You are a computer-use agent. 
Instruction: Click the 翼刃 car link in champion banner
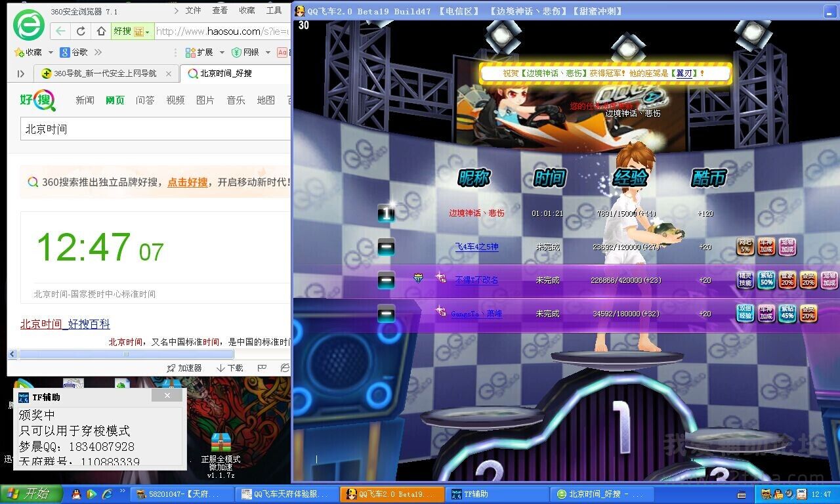684,73
